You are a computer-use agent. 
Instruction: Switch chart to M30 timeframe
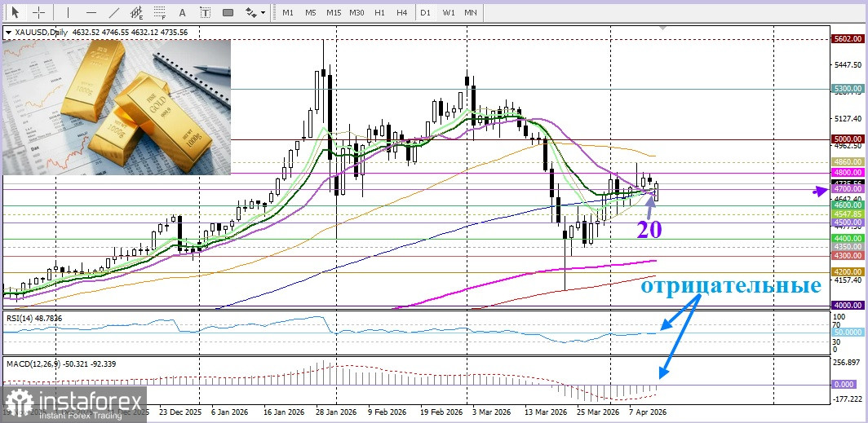[x=357, y=12]
